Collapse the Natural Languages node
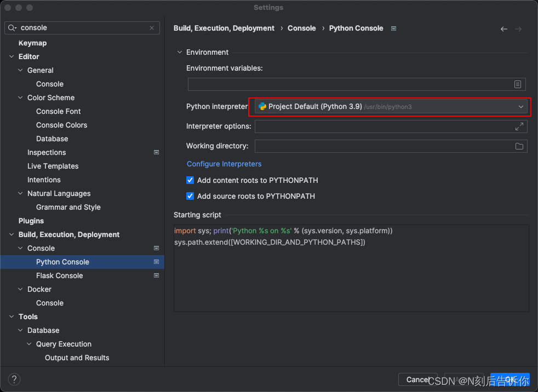 tap(21, 193)
